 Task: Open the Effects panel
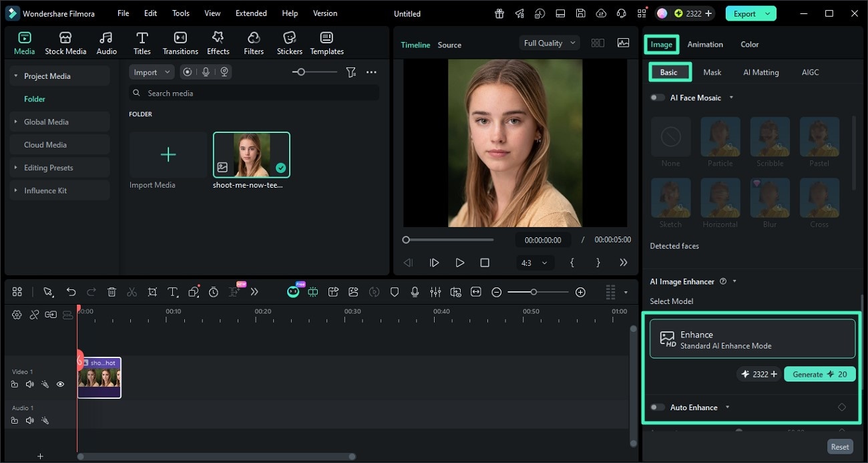[x=218, y=42]
